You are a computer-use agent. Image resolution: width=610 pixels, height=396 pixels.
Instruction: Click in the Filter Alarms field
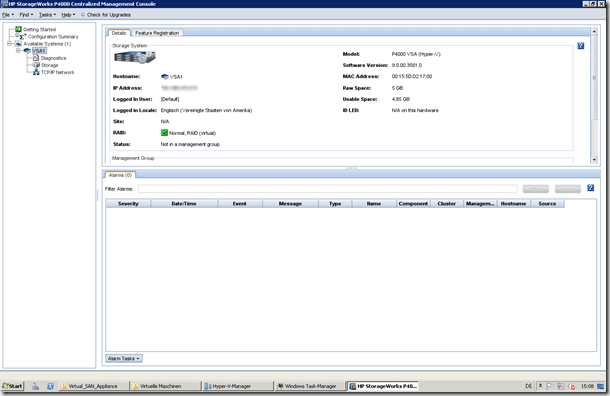pos(328,189)
